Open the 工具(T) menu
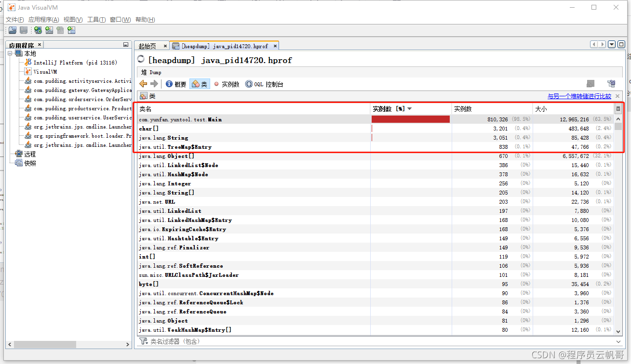This screenshot has height=364, width=631. click(96, 20)
